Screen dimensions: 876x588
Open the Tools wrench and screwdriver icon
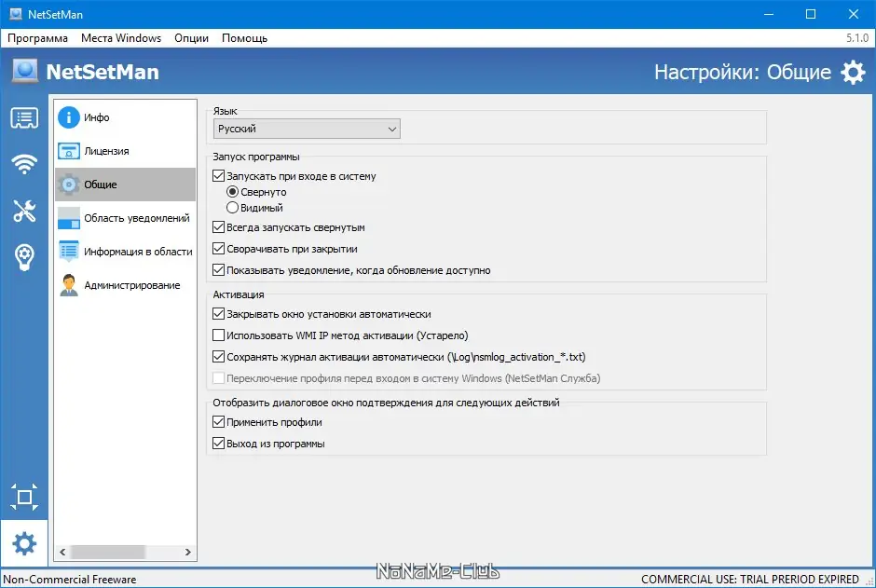[x=24, y=212]
